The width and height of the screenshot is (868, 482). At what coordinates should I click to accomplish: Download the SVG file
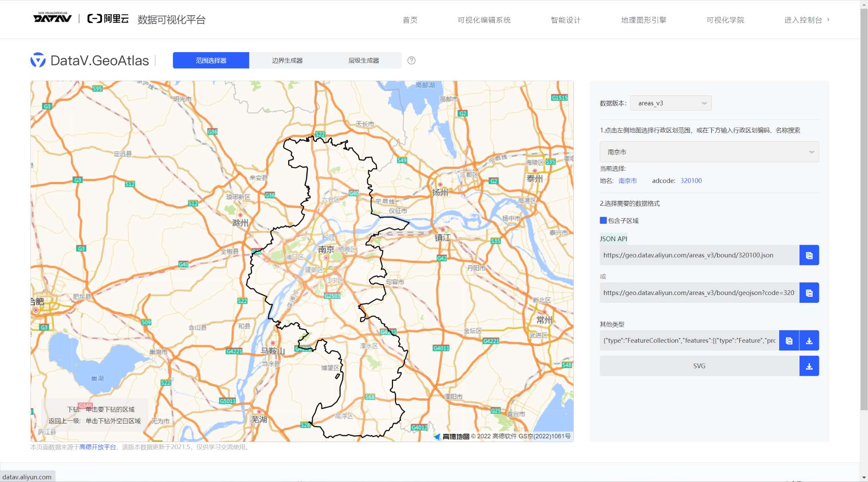[809, 367]
